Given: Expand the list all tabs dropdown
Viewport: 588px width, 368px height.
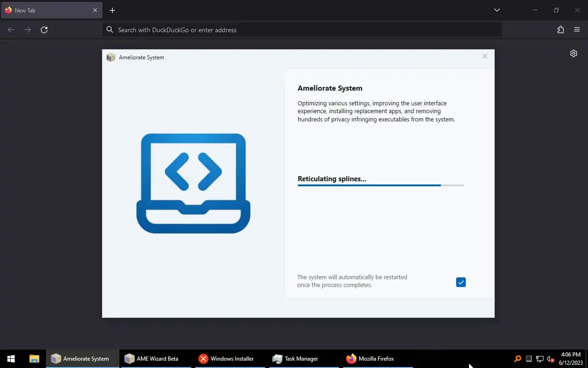Looking at the screenshot, I should click(497, 10).
